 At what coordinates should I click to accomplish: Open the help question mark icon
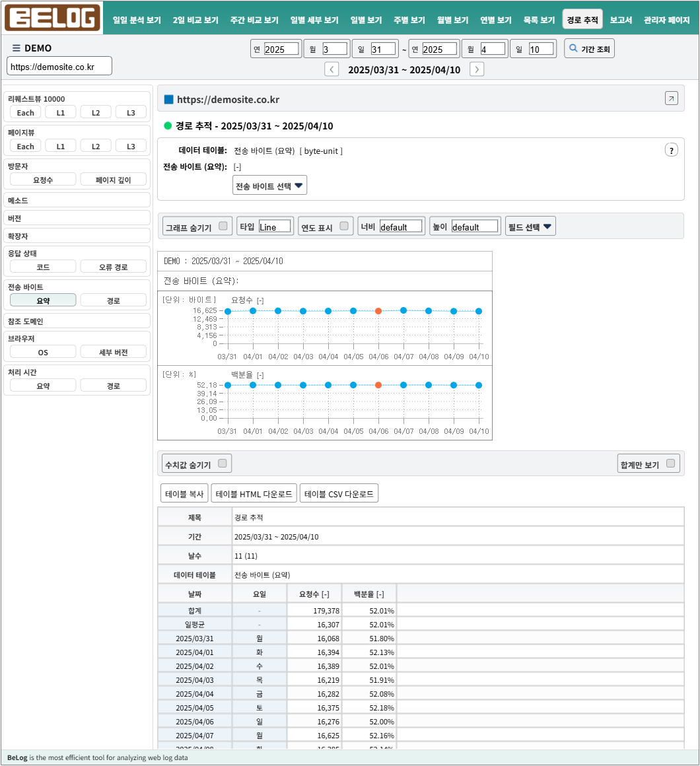point(671,151)
